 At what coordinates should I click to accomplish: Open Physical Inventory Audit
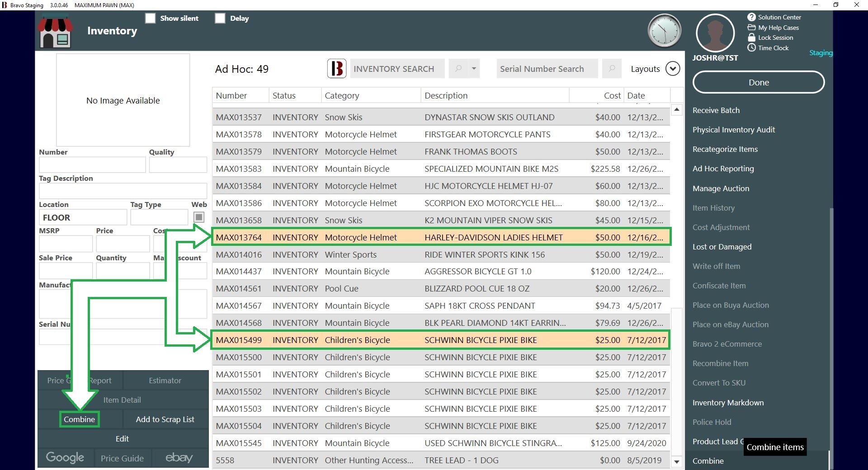tap(734, 130)
